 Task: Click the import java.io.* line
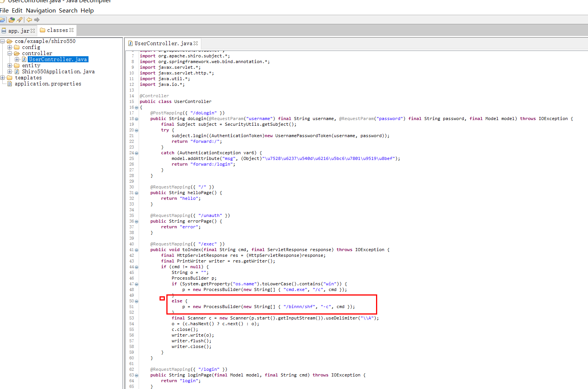pyautogui.click(x=162, y=84)
